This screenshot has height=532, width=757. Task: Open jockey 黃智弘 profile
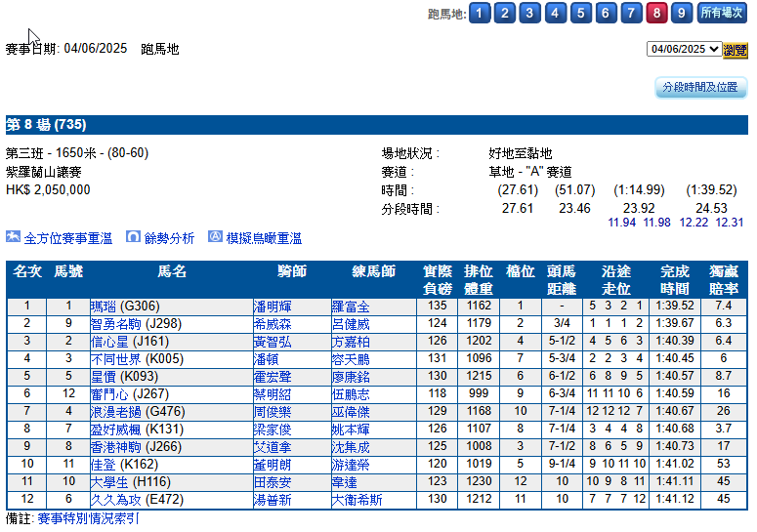[x=273, y=342]
